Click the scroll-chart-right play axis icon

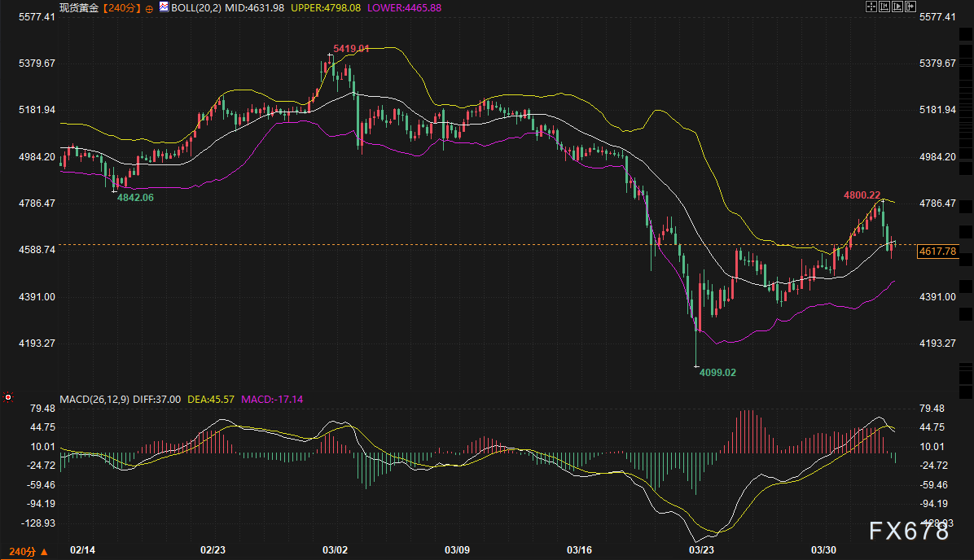click(898, 7)
